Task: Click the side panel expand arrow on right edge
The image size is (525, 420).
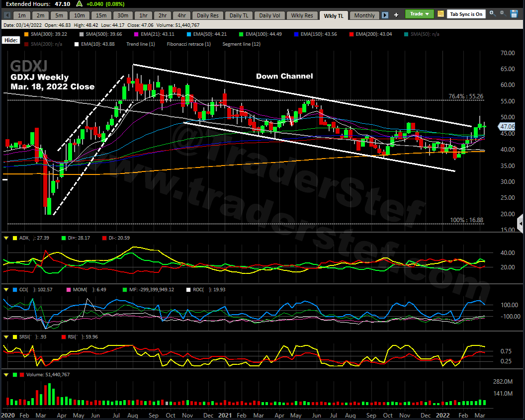Action: [x=521, y=222]
